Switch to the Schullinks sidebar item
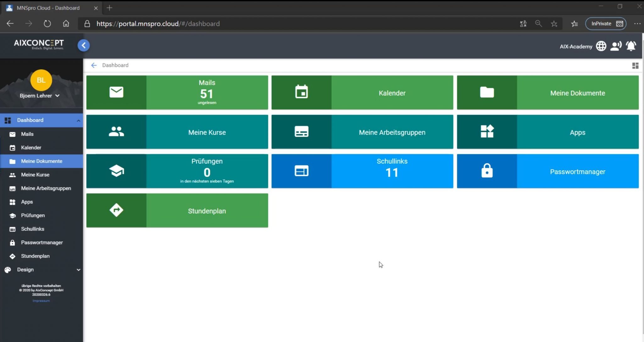This screenshot has height=342, width=644. point(32,229)
